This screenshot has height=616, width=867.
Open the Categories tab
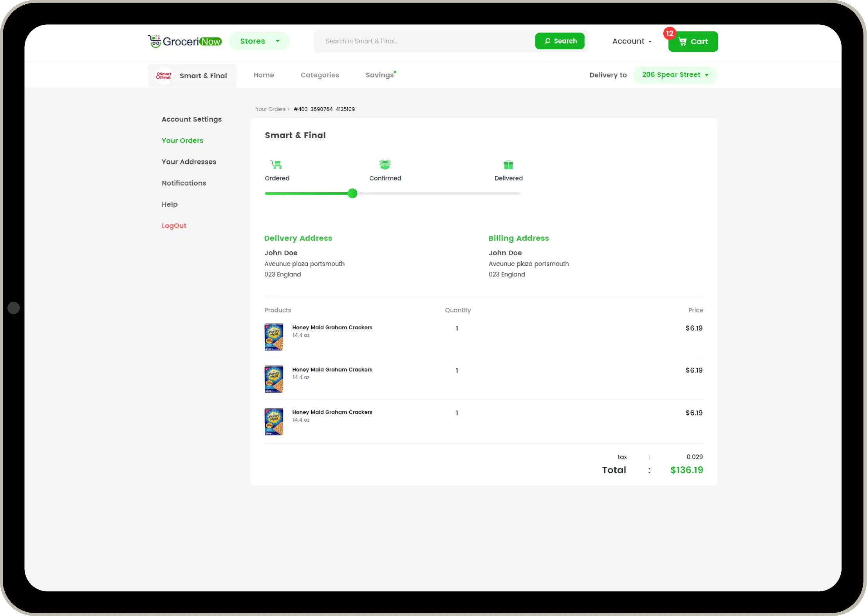click(320, 75)
